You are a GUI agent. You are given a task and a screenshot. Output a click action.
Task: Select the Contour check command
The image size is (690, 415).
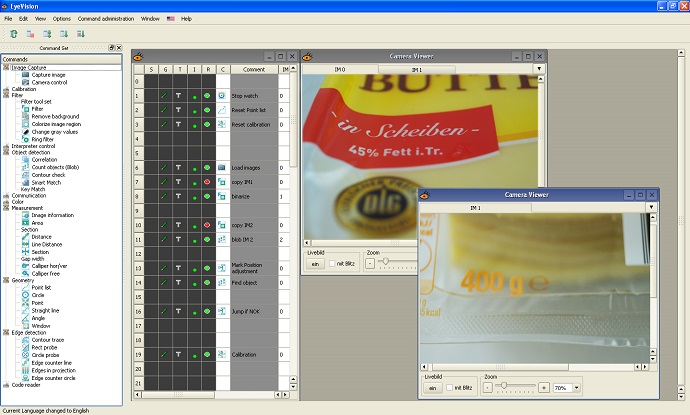tap(48, 175)
